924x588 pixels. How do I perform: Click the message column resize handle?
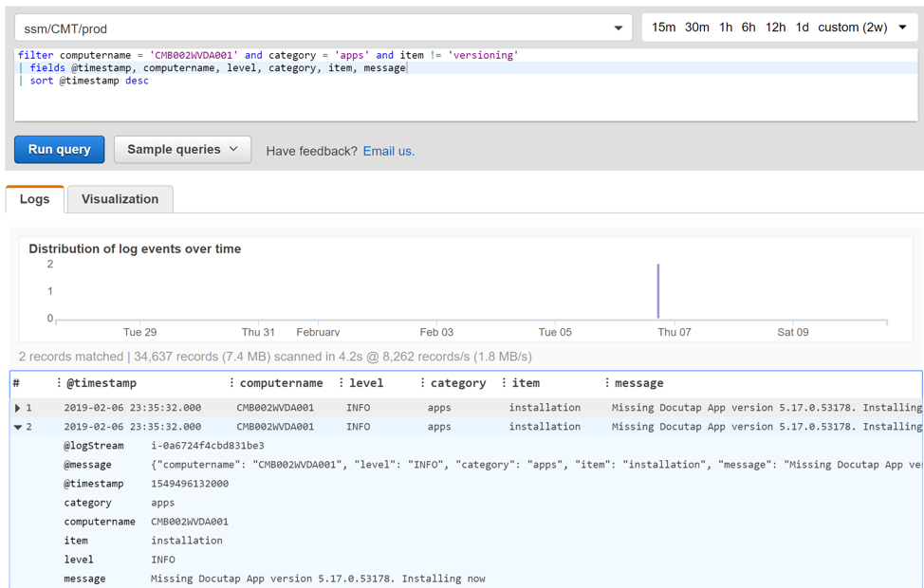pos(607,383)
